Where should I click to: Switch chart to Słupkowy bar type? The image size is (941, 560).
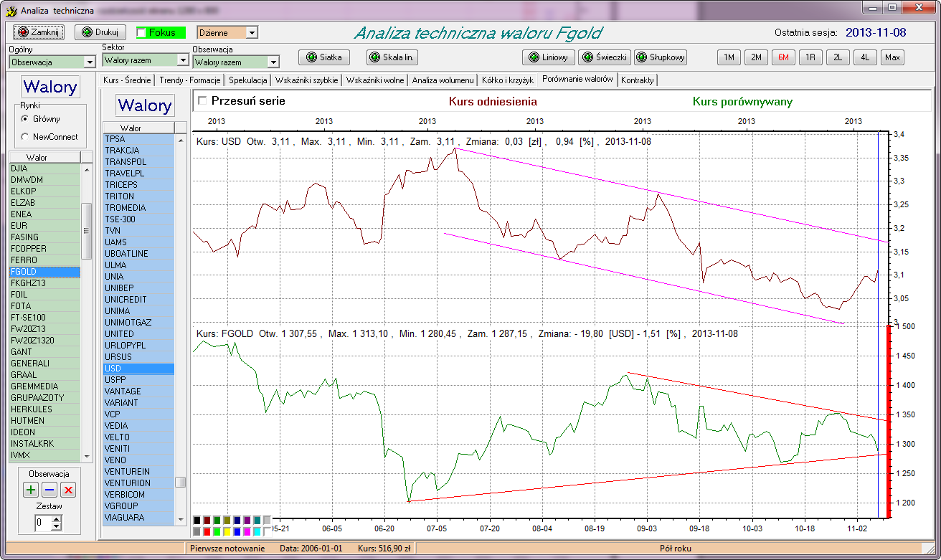coord(661,57)
